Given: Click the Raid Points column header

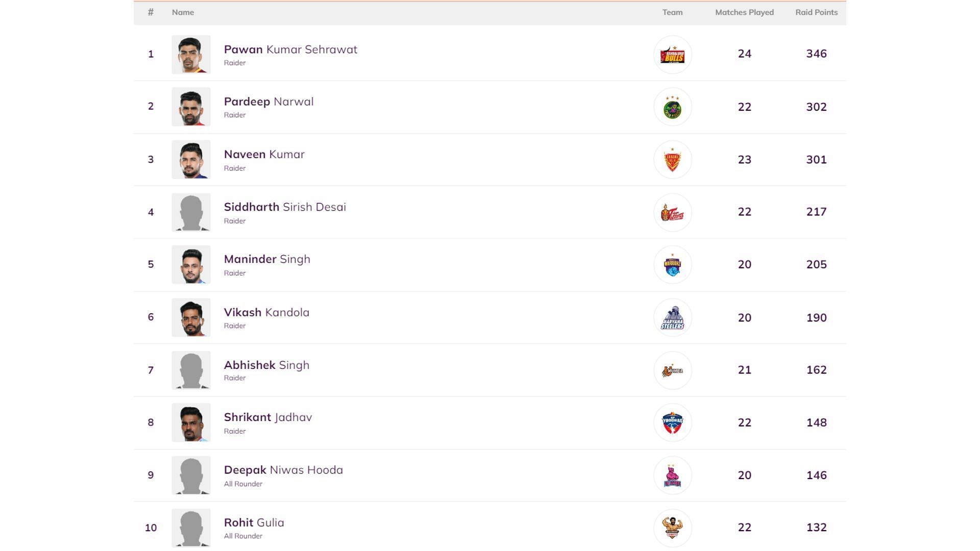Looking at the screenshot, I should 816,12.
